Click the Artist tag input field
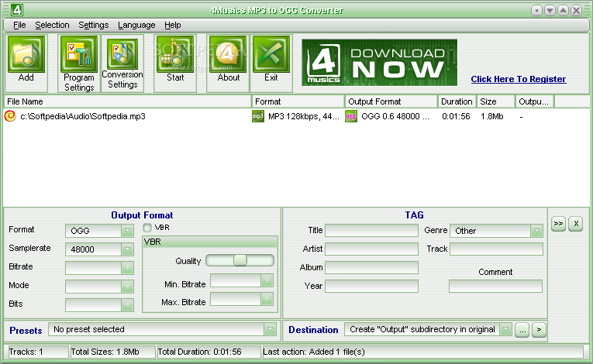This screenshot has height=364, width=593. (x=372, y=249)
